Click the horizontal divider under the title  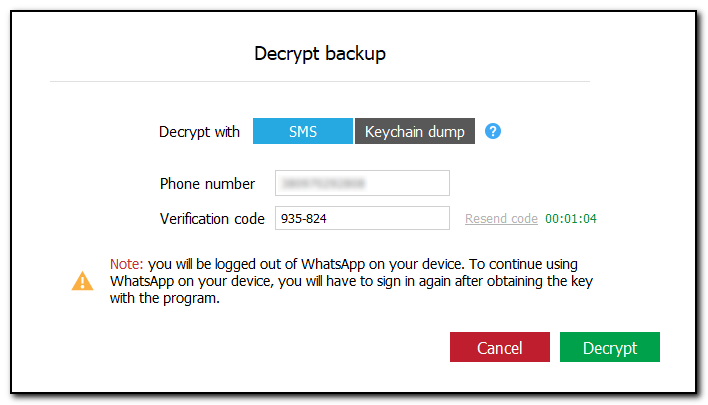(319, 81)
